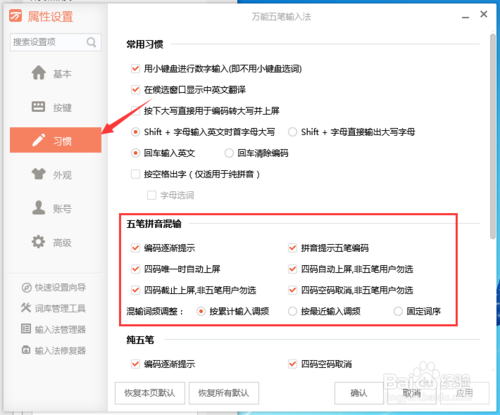This screenshot has height=415, width=500.
Task: Click 恢复所有默认 button
Action: coord(224,393)
